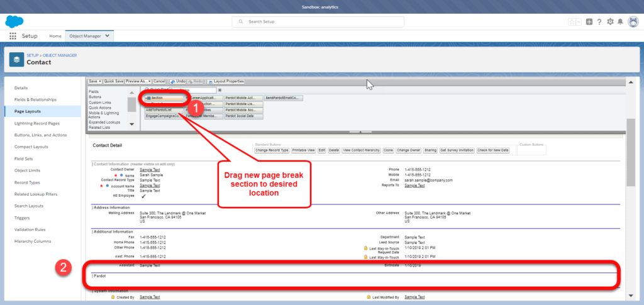Open the Favorites star icon
Screen dimensions: 644x305
click(x=571, y=22)
